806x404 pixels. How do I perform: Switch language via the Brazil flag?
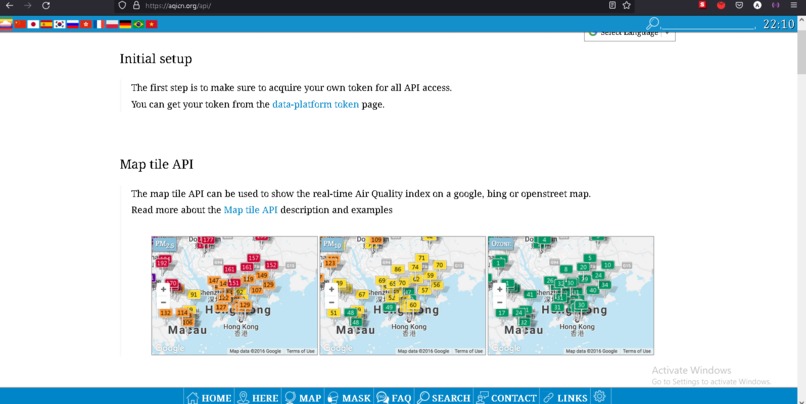point(138,24)
